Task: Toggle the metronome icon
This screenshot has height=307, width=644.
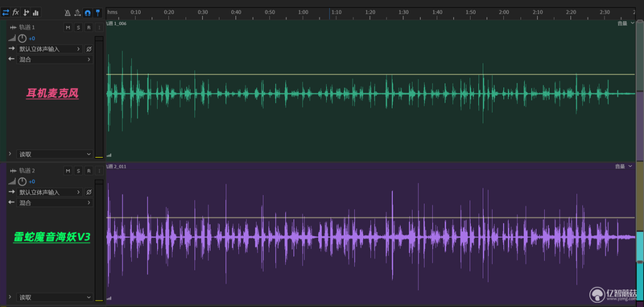Action: pos(68,13)
